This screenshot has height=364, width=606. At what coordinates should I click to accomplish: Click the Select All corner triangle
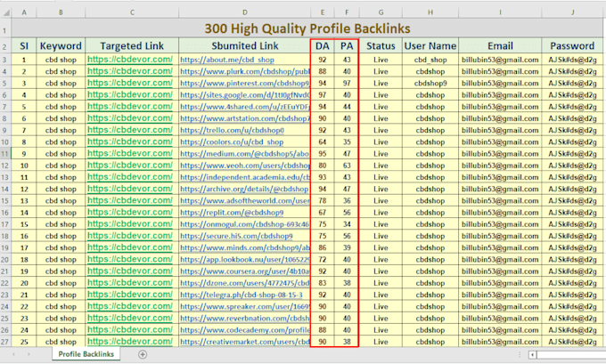(6, 13)
